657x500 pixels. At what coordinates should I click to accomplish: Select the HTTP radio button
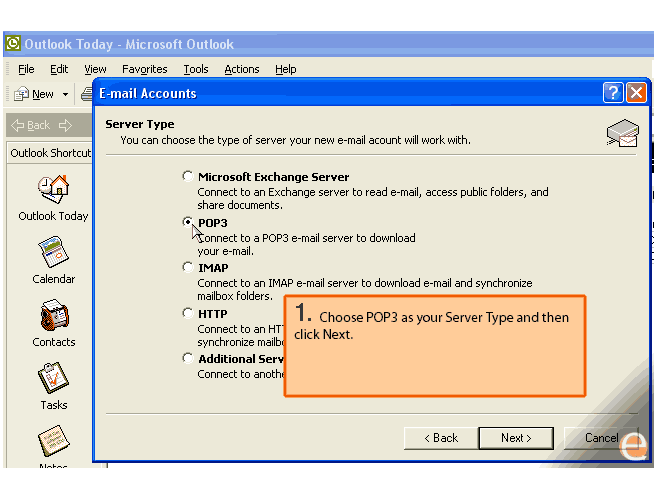[188, 313]
